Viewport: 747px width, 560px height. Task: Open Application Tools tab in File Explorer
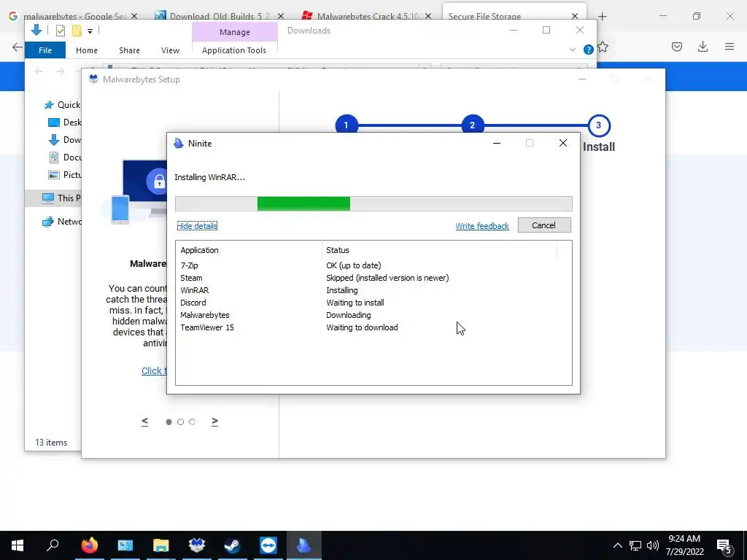tap(234, 50)
